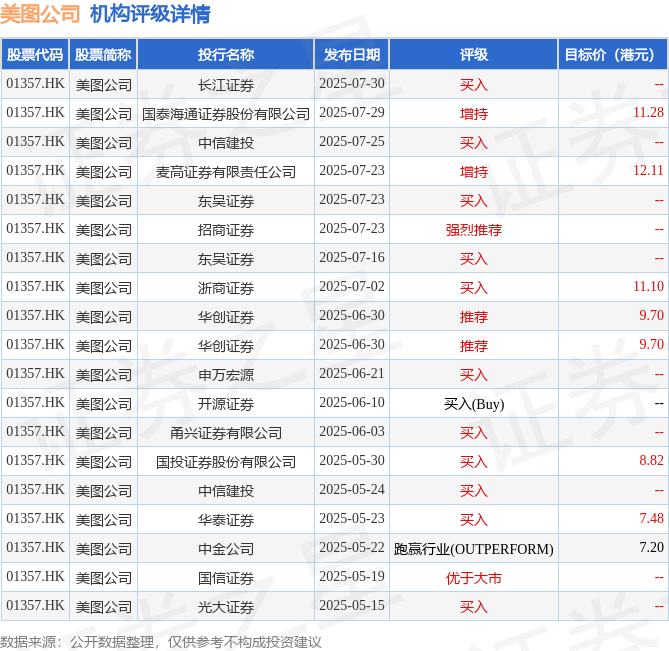Select the 中金公司 cell
The height and width of the screenshot is (651, 669).
pos(226,549)
